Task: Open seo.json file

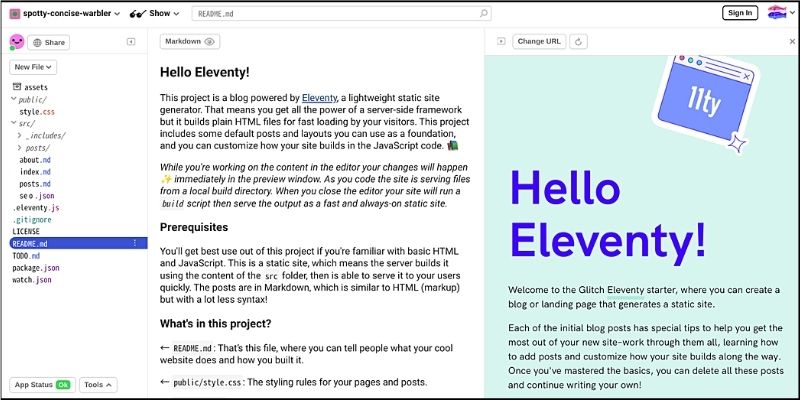Action: coord(37,196)
